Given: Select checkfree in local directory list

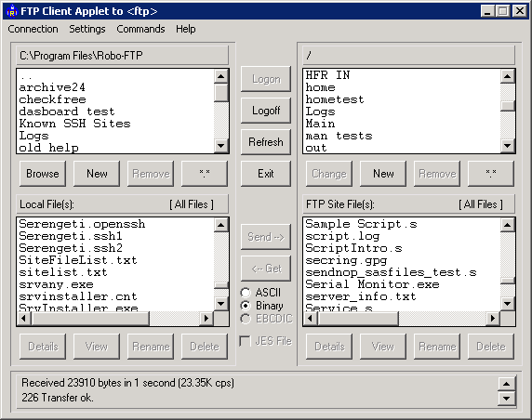Looking at the screenshot, I should coord(115,99).
